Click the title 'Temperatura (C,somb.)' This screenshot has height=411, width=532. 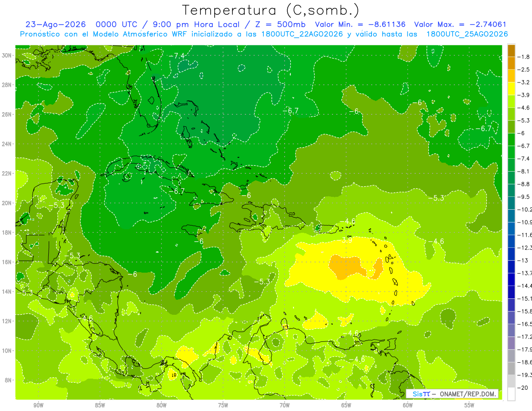click(x=271, y=10)
